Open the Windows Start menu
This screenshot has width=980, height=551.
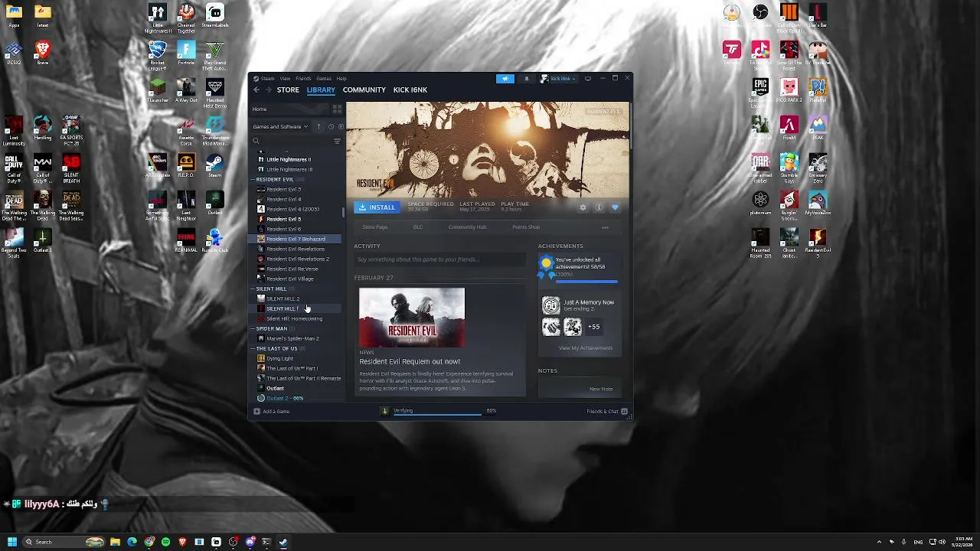(11, 542)
